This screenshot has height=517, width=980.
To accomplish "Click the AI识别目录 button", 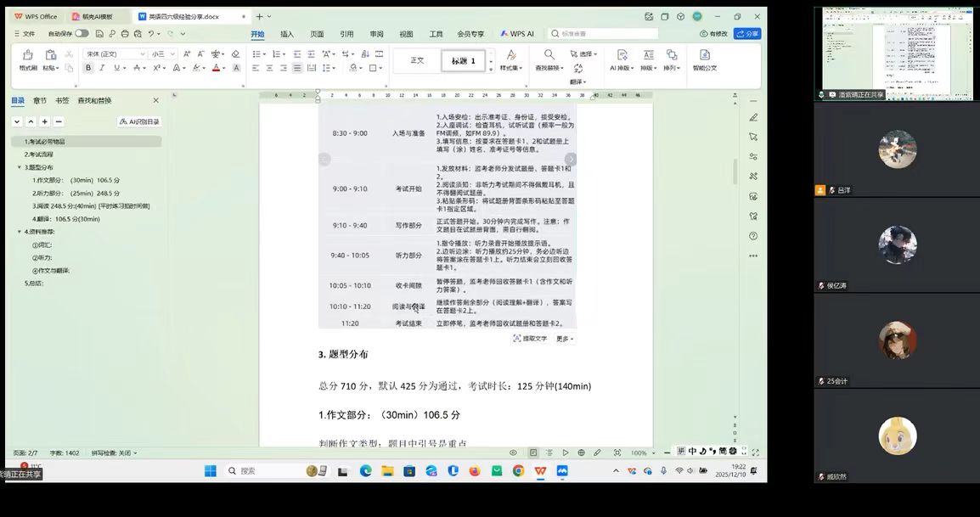I will (139, 121).
